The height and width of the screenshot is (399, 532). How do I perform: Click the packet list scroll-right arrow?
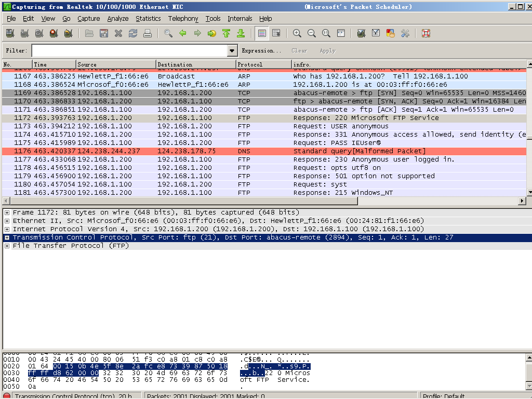(x=522, y=201)
